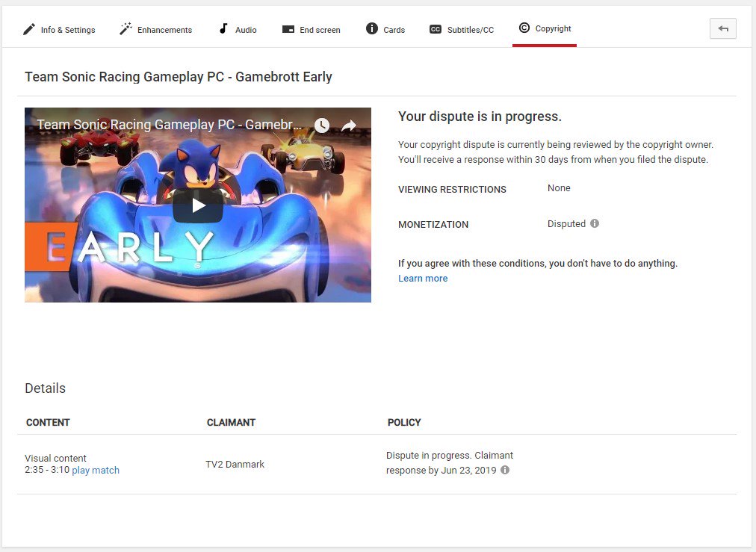Screen dimensions: 756x552
Task: Open the Cards tab
Action: coord(385,29)
